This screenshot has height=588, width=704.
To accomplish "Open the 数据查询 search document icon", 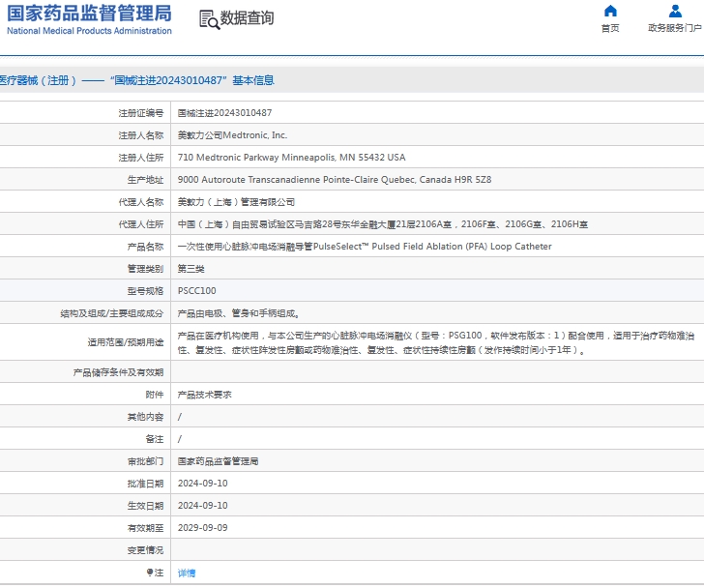I will tap(209, 19).
